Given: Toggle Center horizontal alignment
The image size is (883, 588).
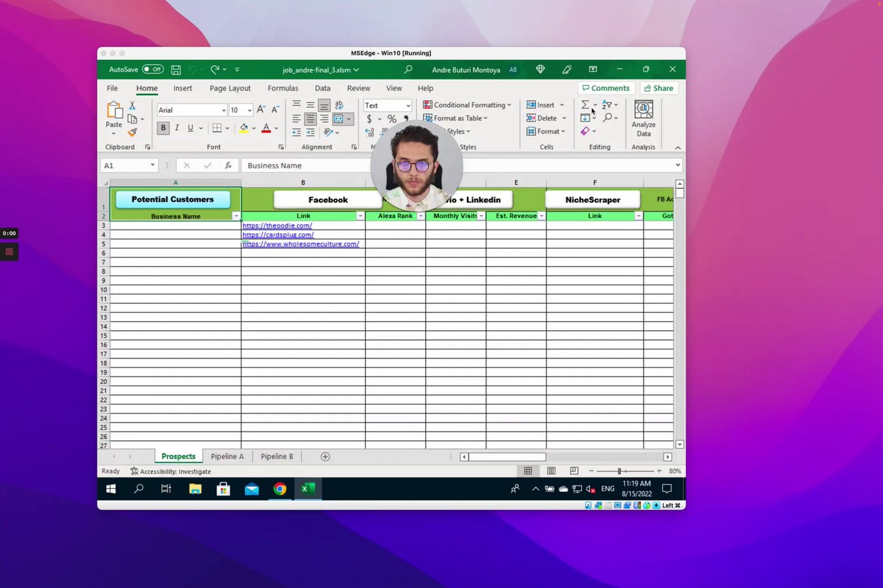Looking at the screenshot, I should (310, 119).
